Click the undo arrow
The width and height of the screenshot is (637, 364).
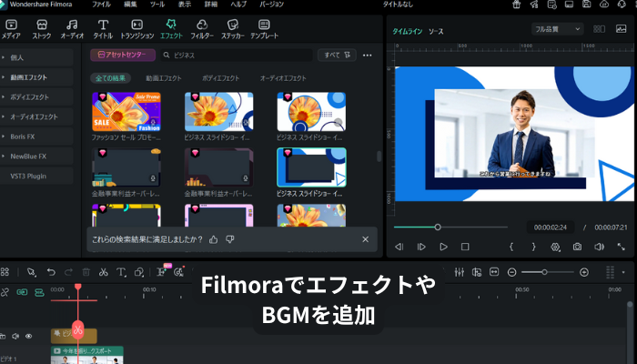click(x=51, y=272)
